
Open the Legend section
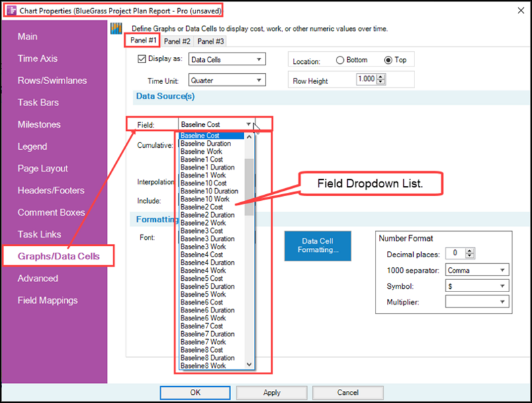click(x=32, y=146)
